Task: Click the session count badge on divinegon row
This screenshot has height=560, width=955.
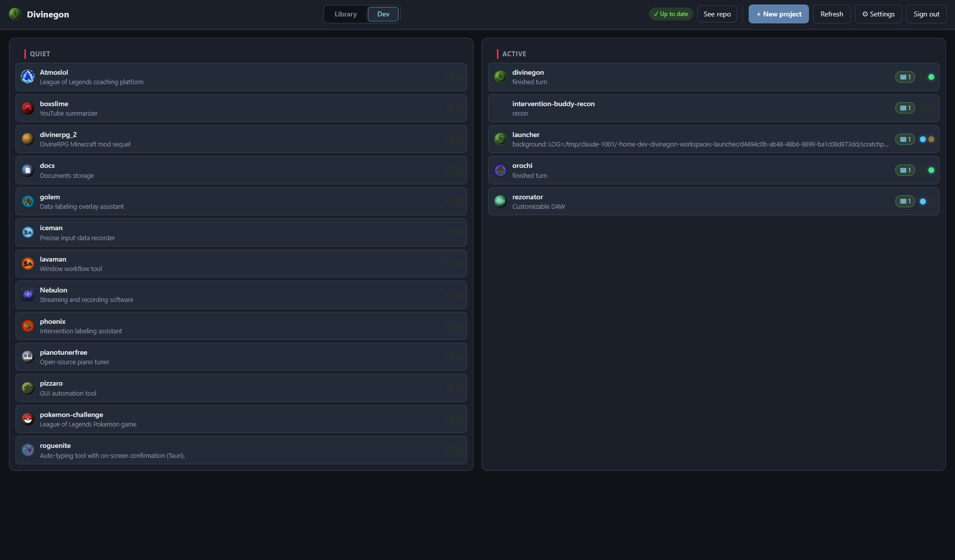Action: [x=905, y=77]
